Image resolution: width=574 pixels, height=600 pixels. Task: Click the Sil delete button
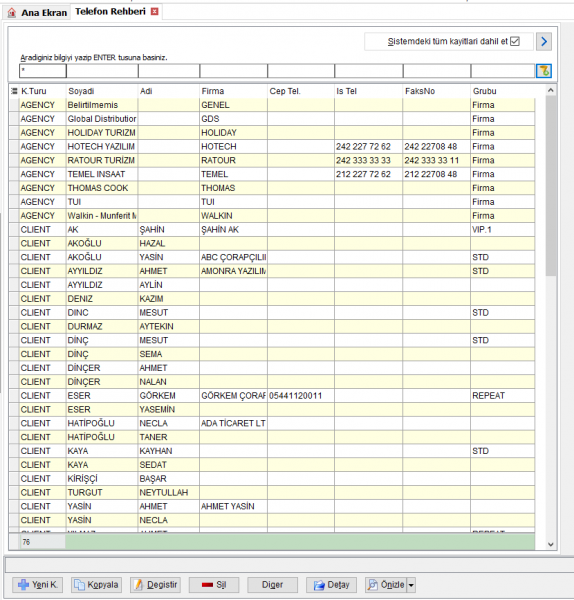214,585
